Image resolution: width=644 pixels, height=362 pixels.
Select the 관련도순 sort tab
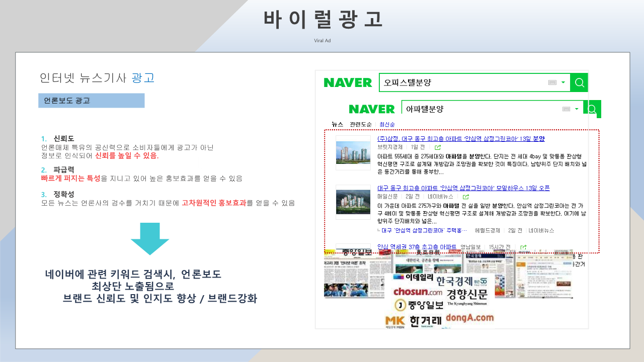pos(361,124)
